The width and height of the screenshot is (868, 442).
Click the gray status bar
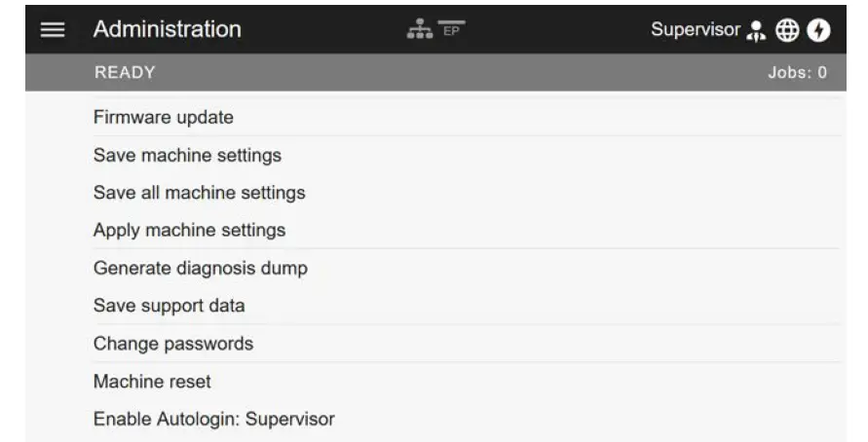click(x=438, y=73)
